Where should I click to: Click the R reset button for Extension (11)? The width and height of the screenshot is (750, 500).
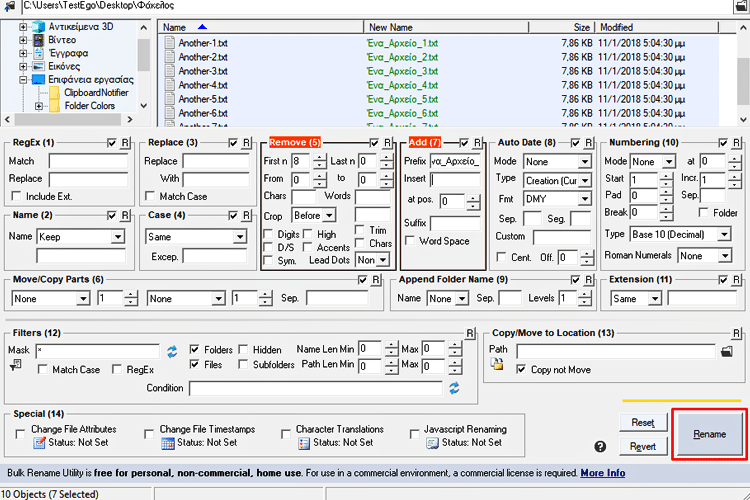736,280
